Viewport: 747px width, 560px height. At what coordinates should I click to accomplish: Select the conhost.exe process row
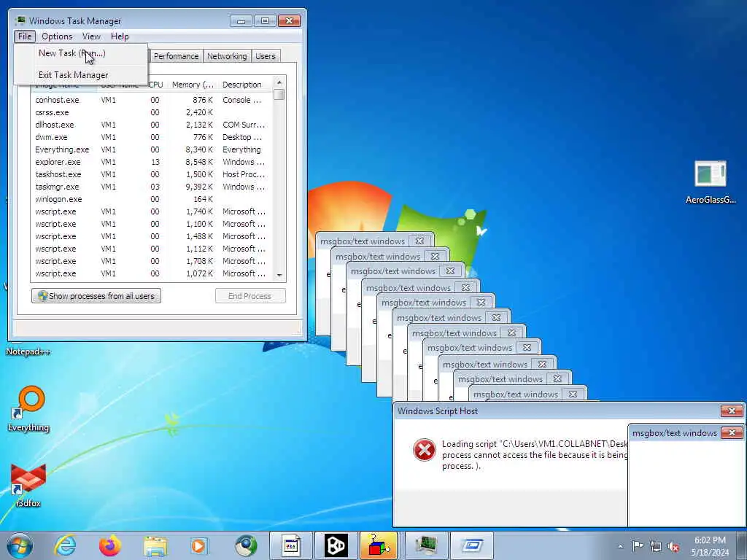(x=152, y=100)
